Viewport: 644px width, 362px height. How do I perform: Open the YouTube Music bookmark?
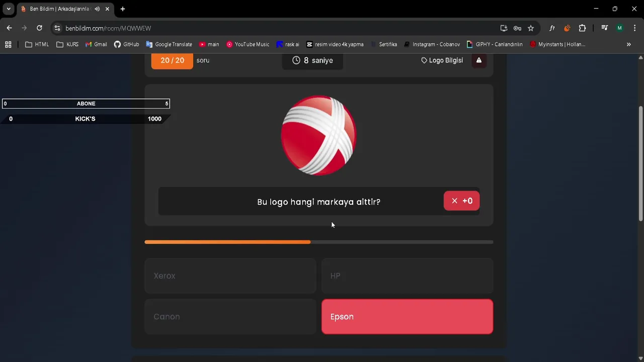[x=248, y=44]
